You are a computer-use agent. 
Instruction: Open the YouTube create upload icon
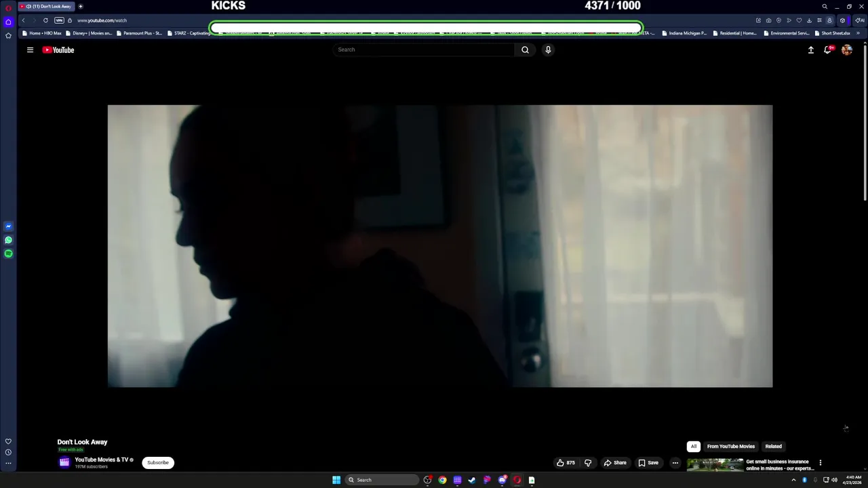810,49
